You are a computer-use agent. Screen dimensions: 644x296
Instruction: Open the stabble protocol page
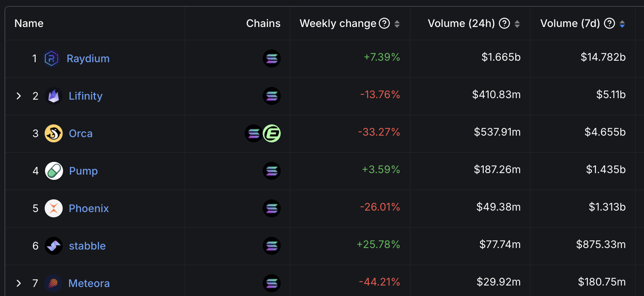[87, 246]
